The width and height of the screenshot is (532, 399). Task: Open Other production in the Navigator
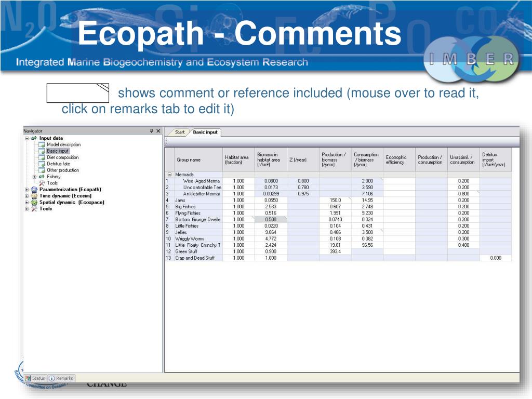[63, 170]
